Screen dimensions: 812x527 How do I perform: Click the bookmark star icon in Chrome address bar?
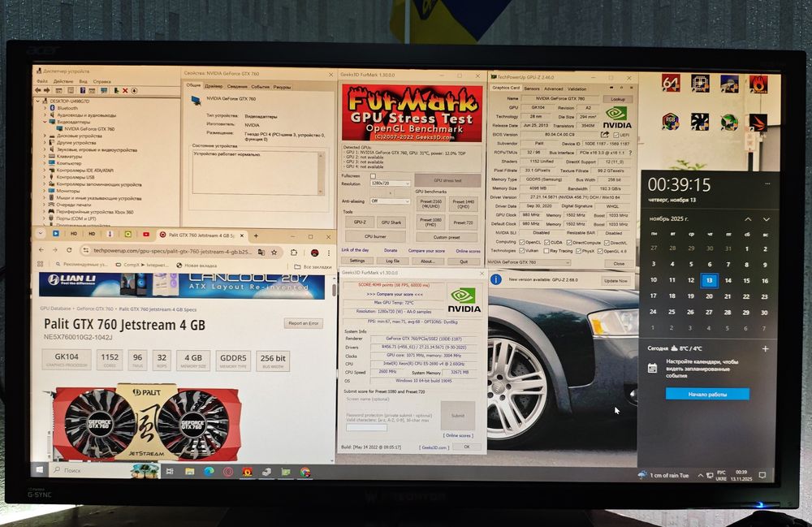coord(274,252)
